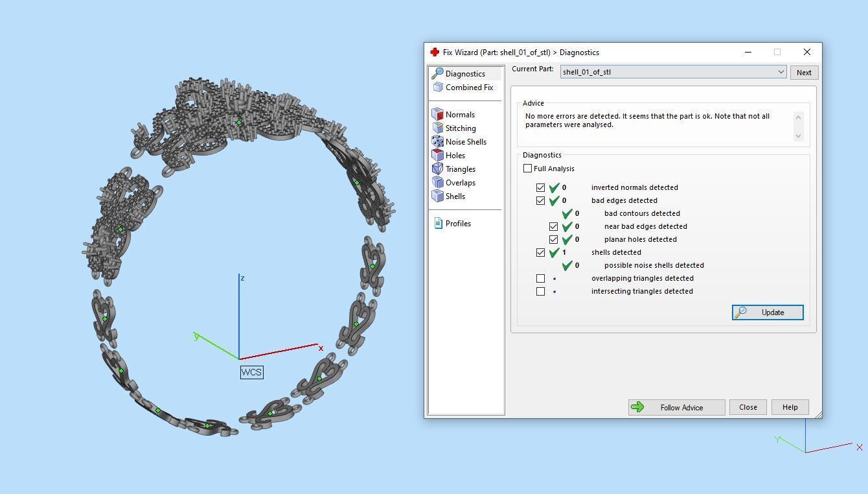Click green checkmark beside bad contours
The width and height of the screenshot is (868, 494).
point(567,213)
